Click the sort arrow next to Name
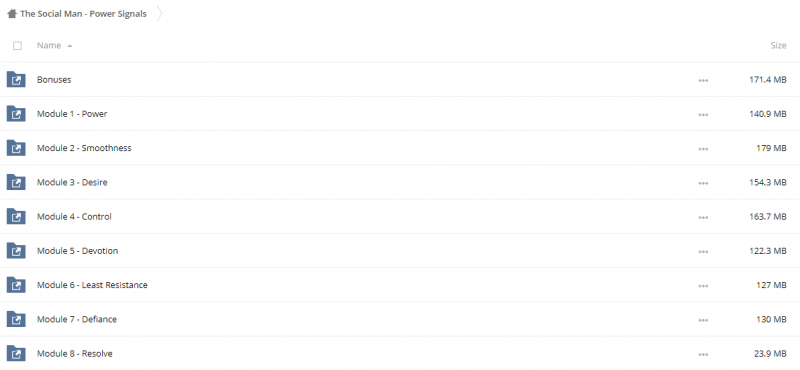The image size is (800, 370). click(x=69, y=46)
